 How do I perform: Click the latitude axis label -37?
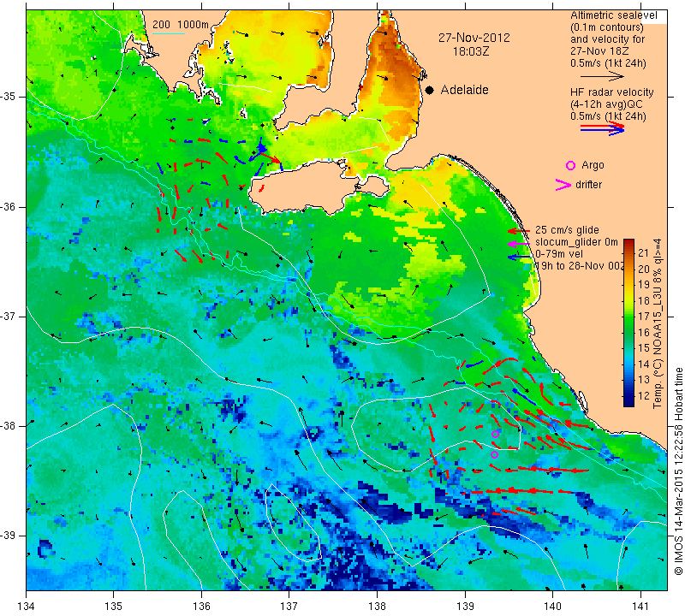coord(9,316)
